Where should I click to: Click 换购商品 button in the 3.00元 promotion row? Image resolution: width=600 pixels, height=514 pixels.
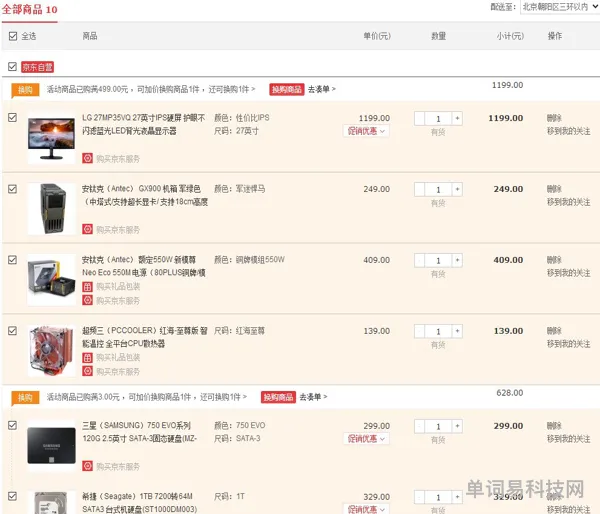point(278,397)
